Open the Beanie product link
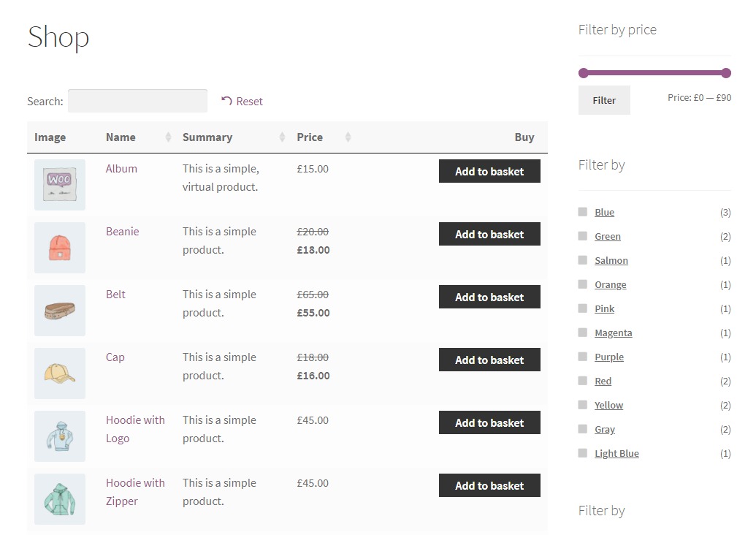 coord(122,231)
